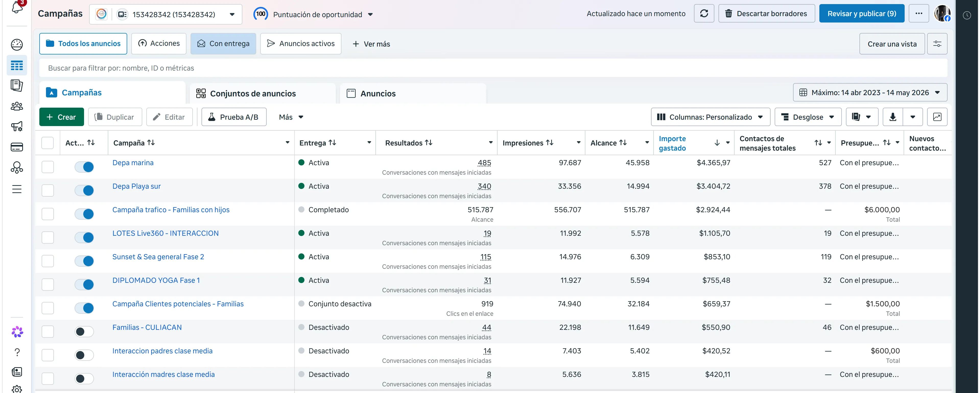Open the billing card icon in sidebar

pyautogui.click(x=17, y=147)
